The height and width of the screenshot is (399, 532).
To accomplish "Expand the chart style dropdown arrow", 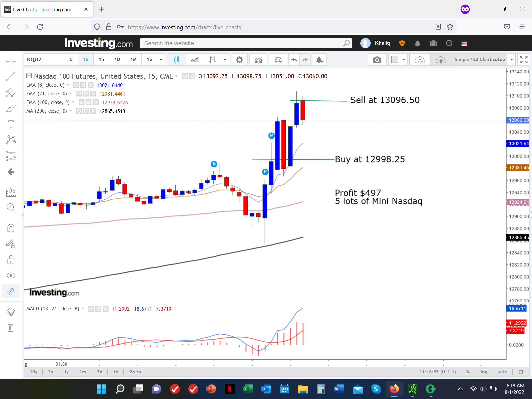I will tap(225, 60).
